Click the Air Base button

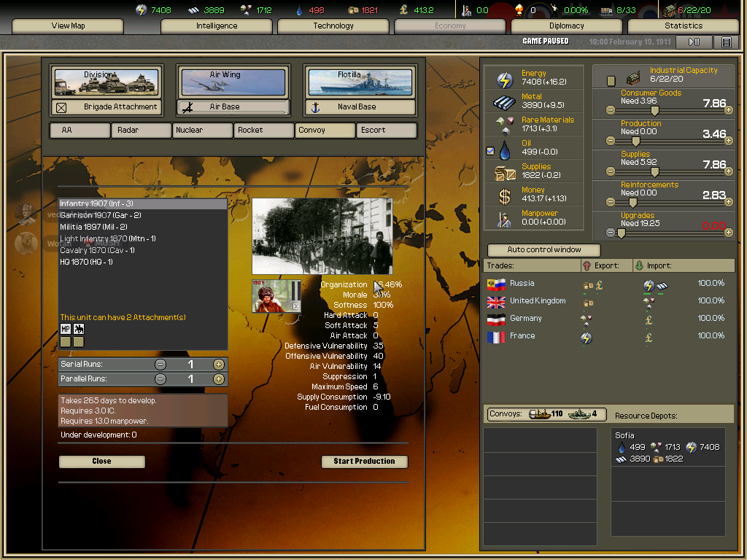(x=233, y=107)
